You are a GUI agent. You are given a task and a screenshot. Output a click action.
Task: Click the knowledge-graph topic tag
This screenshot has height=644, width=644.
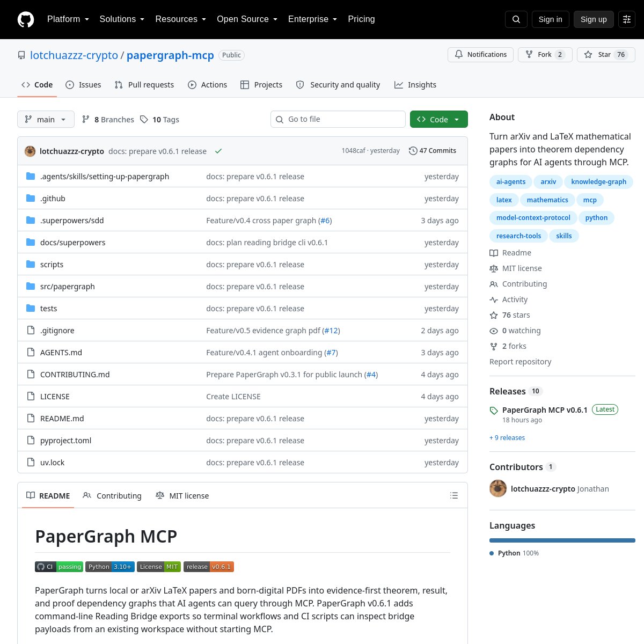(599, 182)
